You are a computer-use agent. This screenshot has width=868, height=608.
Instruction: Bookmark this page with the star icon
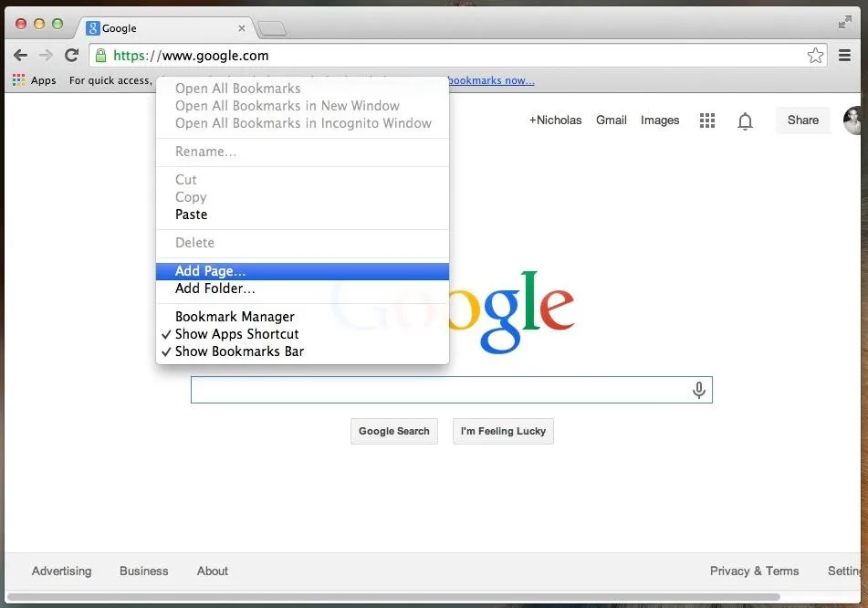tap(815, 56)
